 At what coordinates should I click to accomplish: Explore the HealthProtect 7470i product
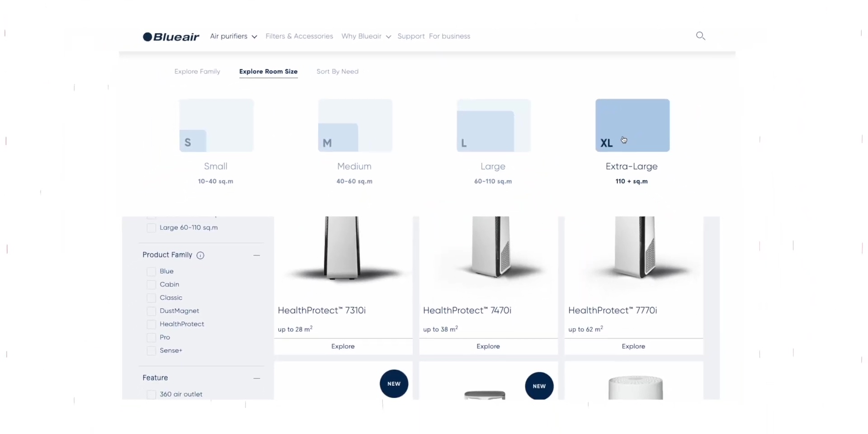pyautogui.click(x=488, y=346)
